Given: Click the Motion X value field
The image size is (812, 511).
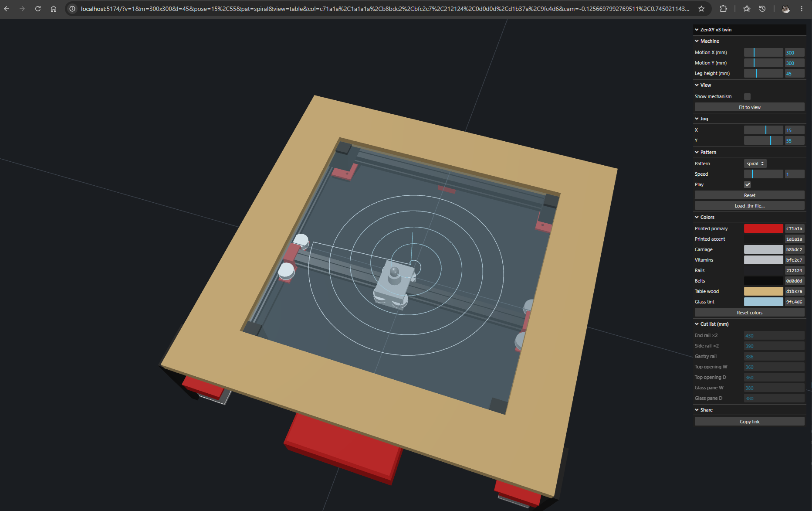Looking at the screenshot, I should pos(795,52).
